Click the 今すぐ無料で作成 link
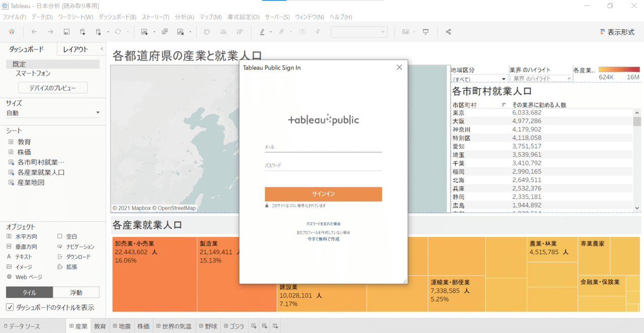Screen dimensions: 644x333 pos(324,239)
